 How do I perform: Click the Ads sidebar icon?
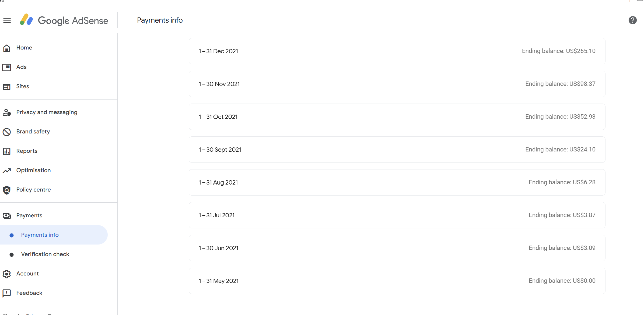point(7,67)
